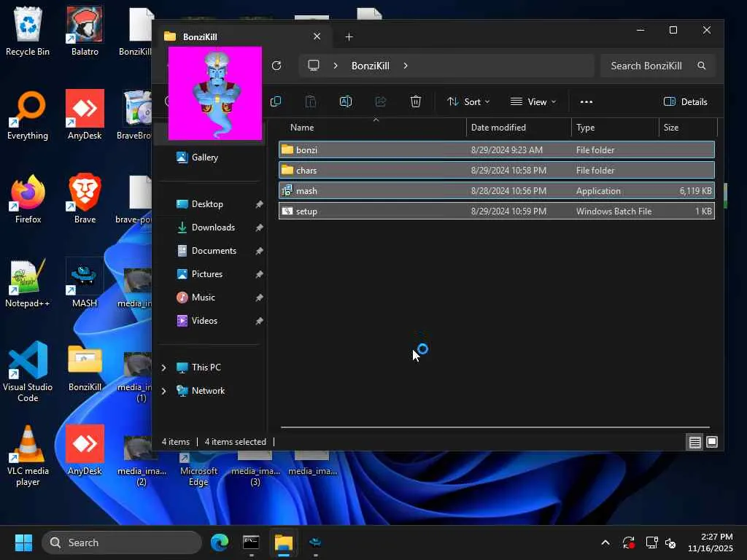The height and width of the screenshot is (560, 747).
Task: Toggle the Details pane button
Action: (x=686, y=101)
